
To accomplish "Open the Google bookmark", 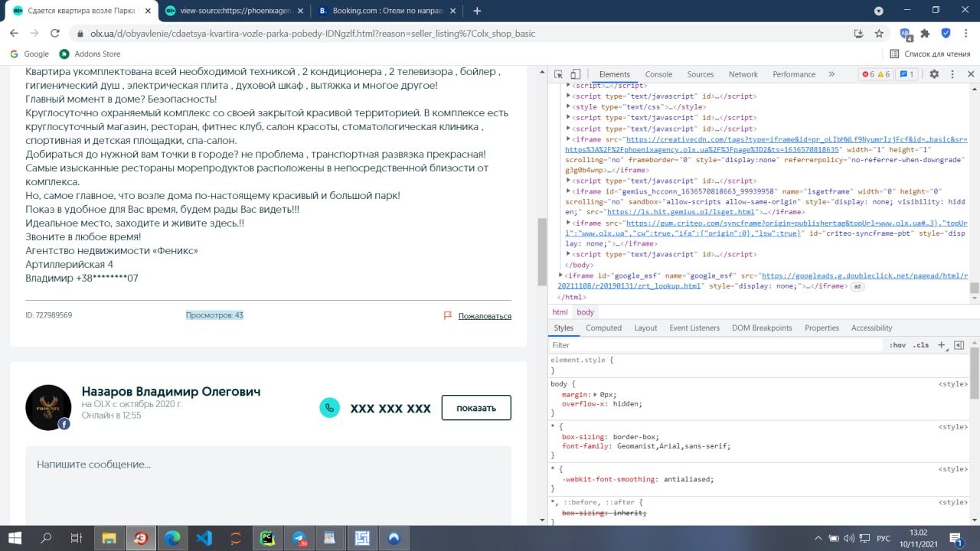I will click(30, 54).
